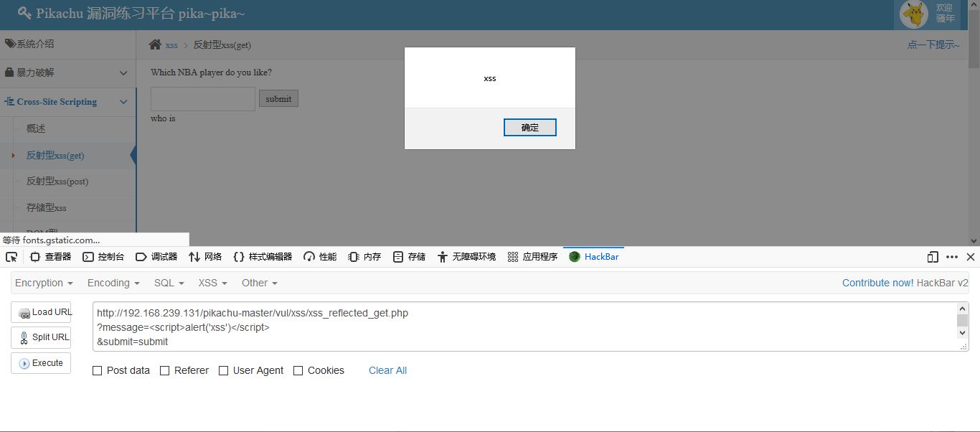
Task: Enable the Cookies checkbox
Action: 298,371
